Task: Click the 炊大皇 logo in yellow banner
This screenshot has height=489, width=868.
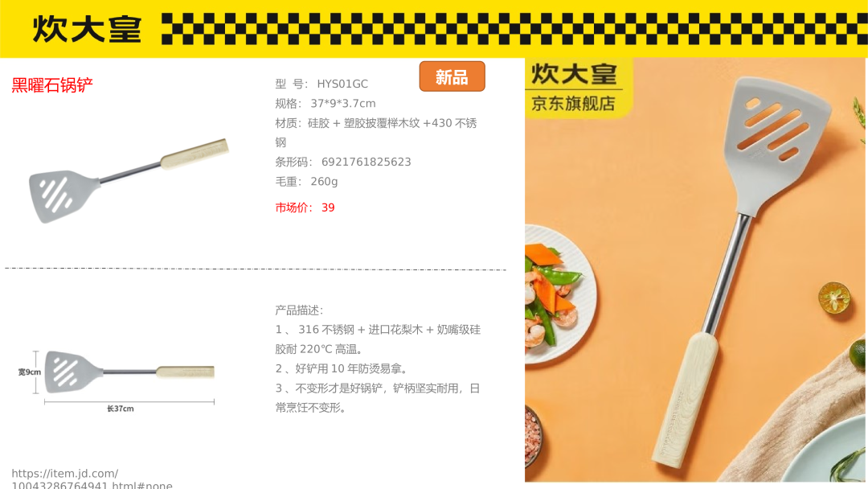Action: 87,29
